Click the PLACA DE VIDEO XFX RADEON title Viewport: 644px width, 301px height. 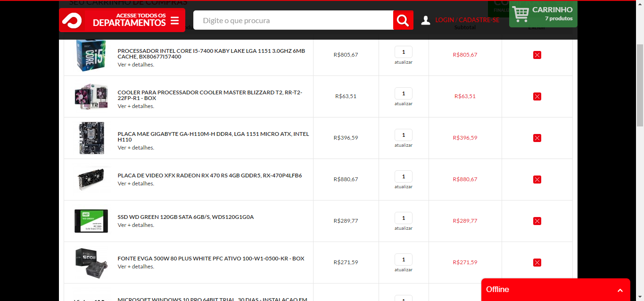[210, 176]
